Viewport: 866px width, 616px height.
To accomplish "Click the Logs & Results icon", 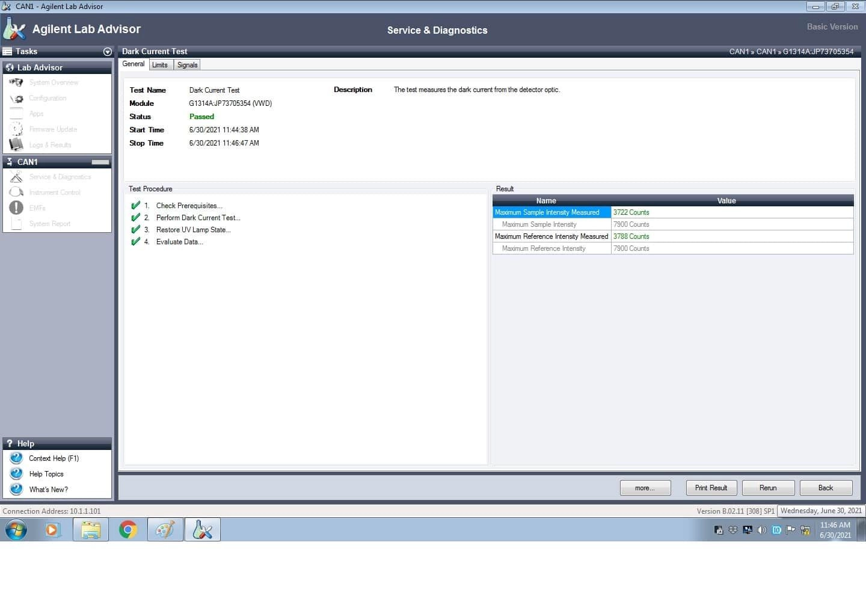I will pos(16,145).
